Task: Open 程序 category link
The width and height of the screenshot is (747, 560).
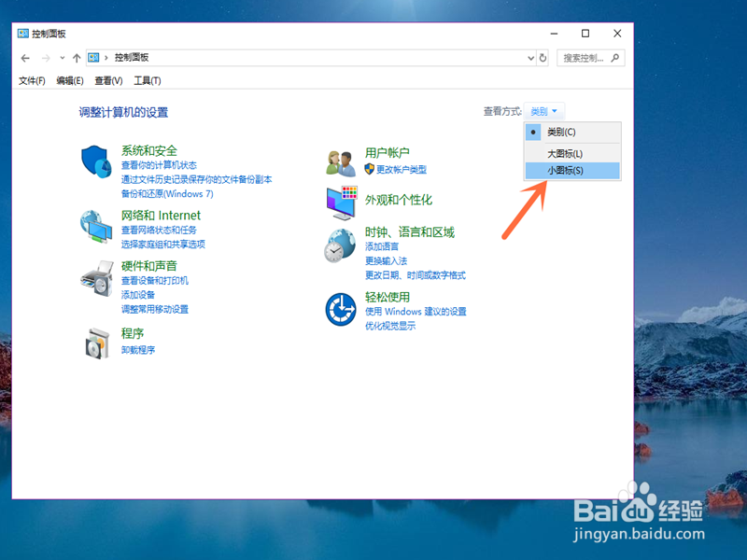Action: [133, 333]
